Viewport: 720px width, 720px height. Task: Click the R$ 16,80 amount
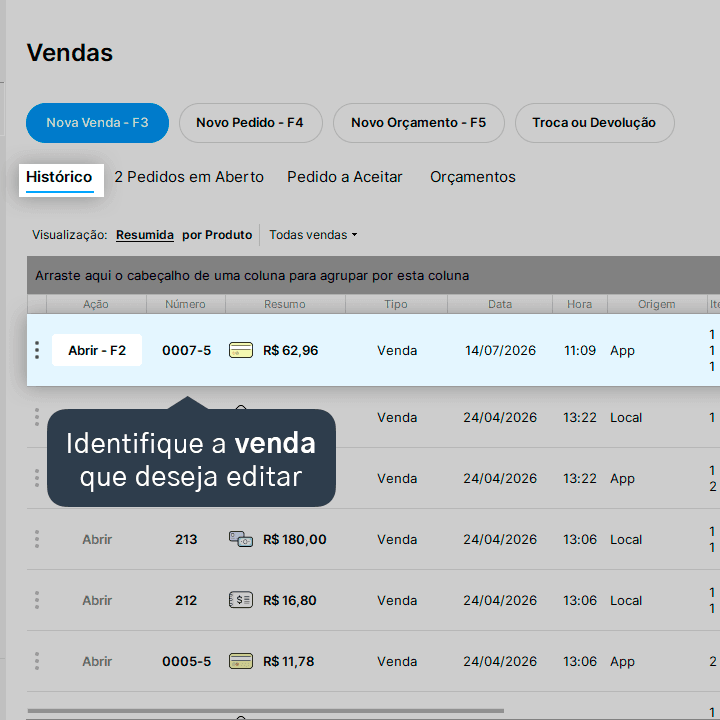point(290,600)
